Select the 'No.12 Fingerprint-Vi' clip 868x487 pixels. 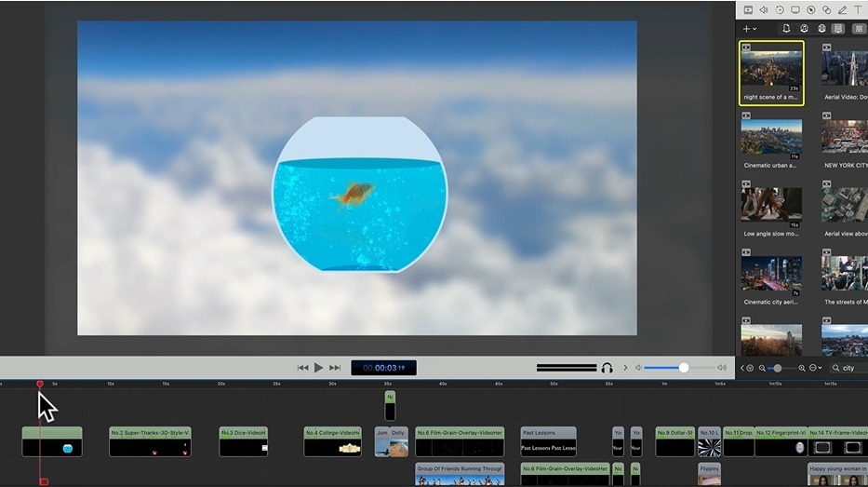[x=781, y=441]
